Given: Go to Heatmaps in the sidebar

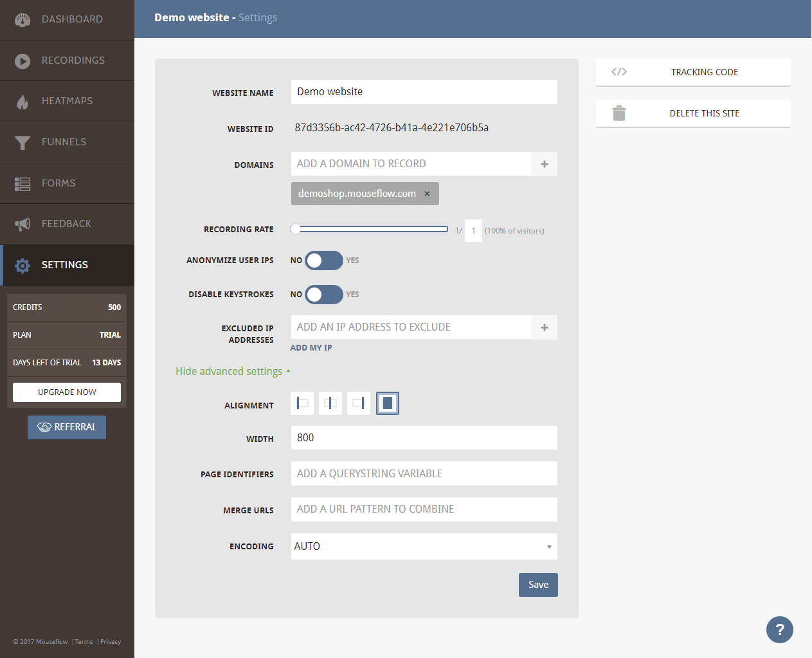Looking at the screenshot, I should point(67,101).
